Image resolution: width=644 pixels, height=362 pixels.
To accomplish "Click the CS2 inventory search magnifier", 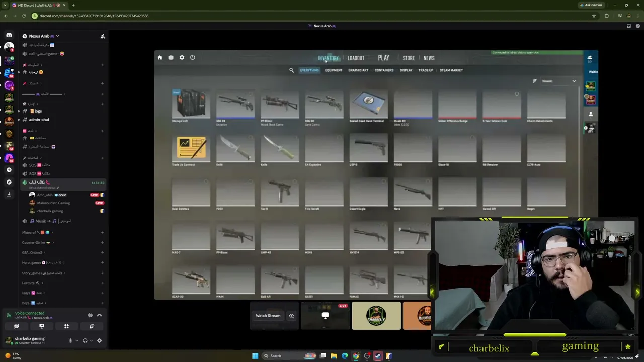I will [x=291, y=70].
